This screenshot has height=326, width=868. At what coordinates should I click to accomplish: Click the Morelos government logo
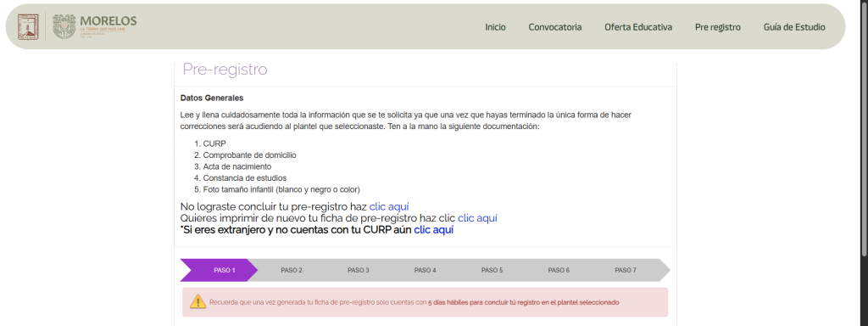click(95, 26)
